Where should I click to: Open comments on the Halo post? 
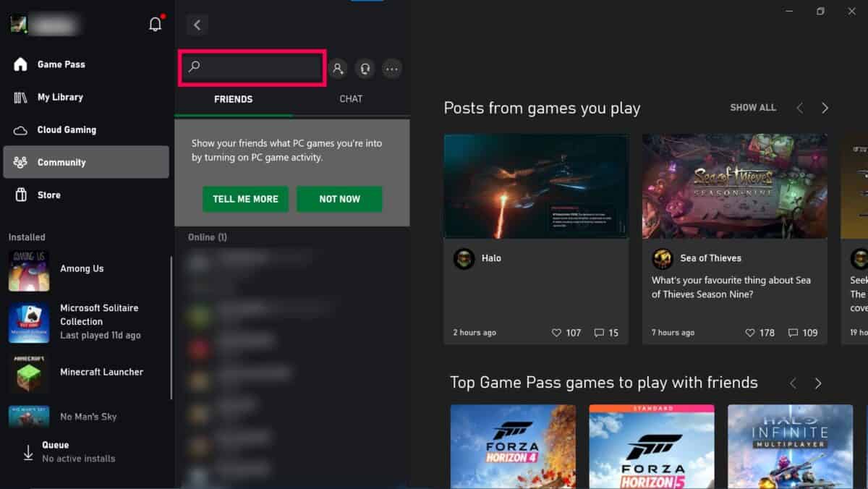pyautogui.click(x=599, y=333)
